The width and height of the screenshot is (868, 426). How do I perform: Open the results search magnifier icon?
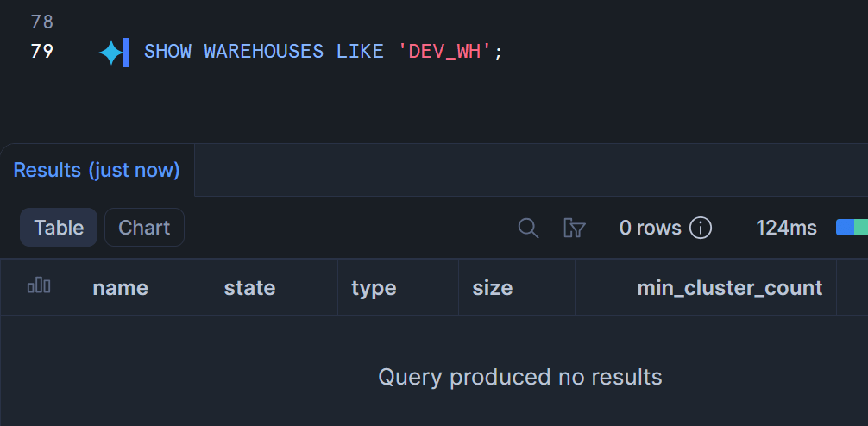(x=528, y=228)
